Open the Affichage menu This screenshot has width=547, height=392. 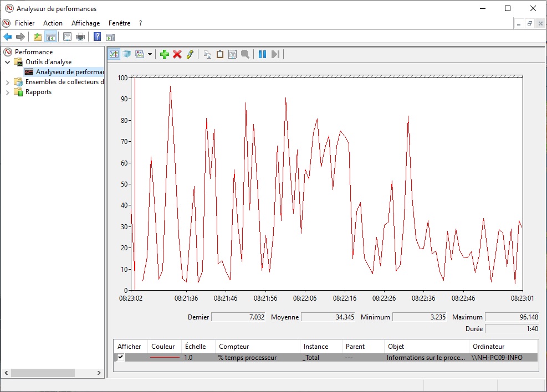(x=85, y=23)
